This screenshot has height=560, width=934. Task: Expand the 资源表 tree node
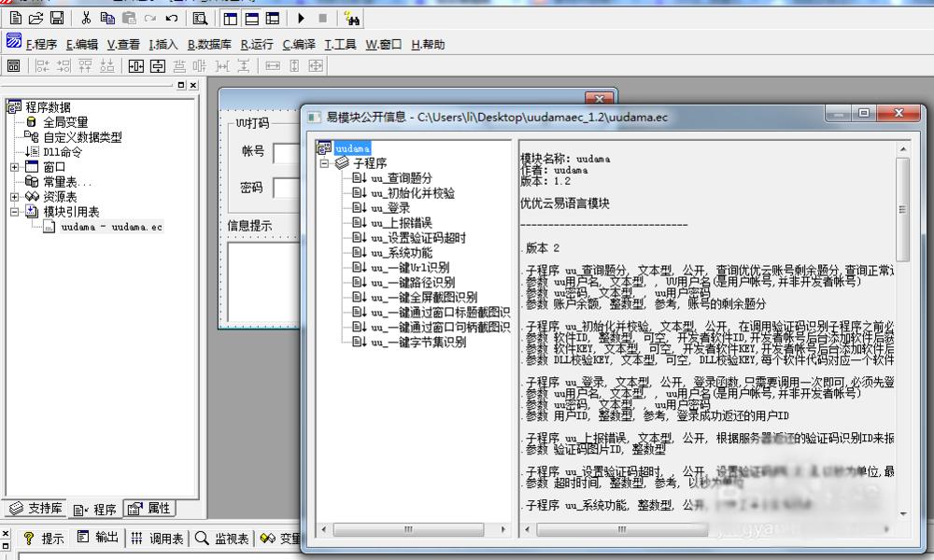click(x=15, y=197)
